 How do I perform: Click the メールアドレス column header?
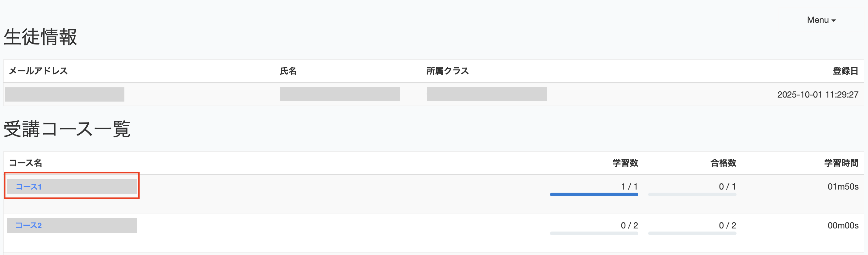pos(38,71)
